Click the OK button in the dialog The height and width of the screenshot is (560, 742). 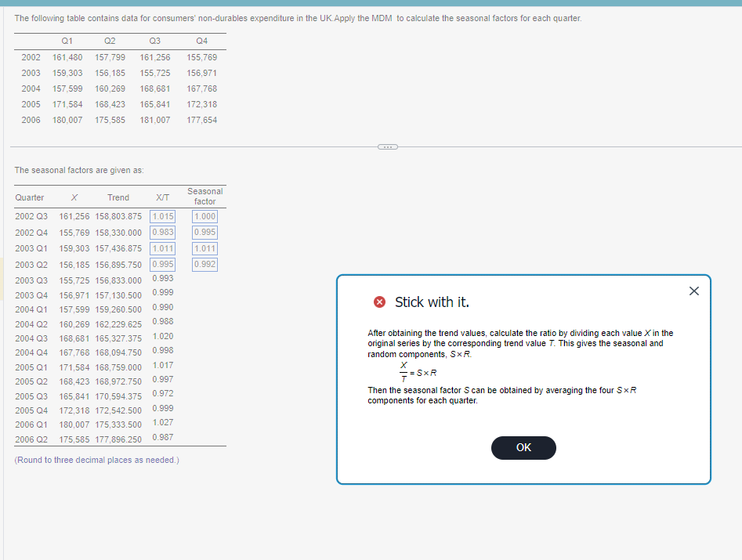(x=523, y=447)
